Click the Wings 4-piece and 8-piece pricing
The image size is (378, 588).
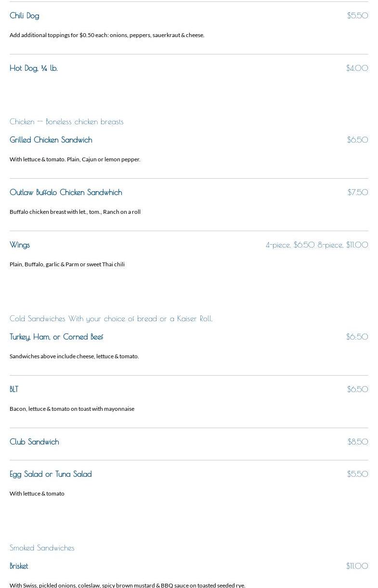coord(317,245)
